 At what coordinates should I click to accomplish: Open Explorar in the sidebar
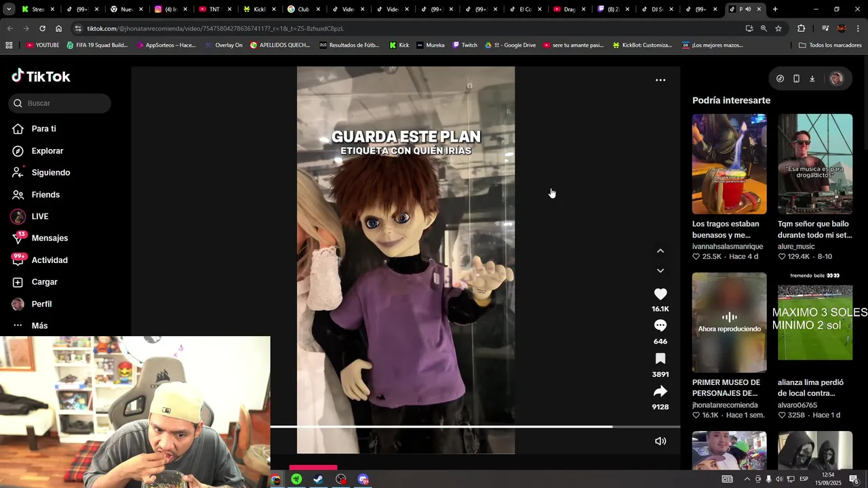coord(47,151)
